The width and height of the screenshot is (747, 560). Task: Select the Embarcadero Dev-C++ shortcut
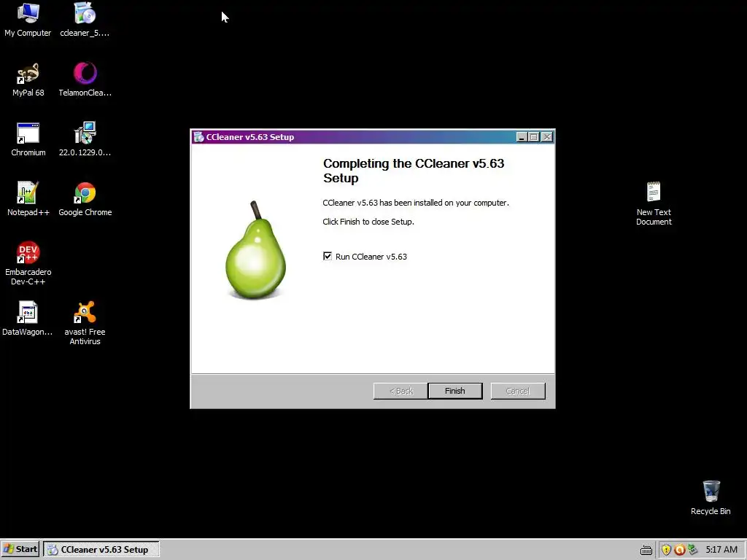pos(28,263)
